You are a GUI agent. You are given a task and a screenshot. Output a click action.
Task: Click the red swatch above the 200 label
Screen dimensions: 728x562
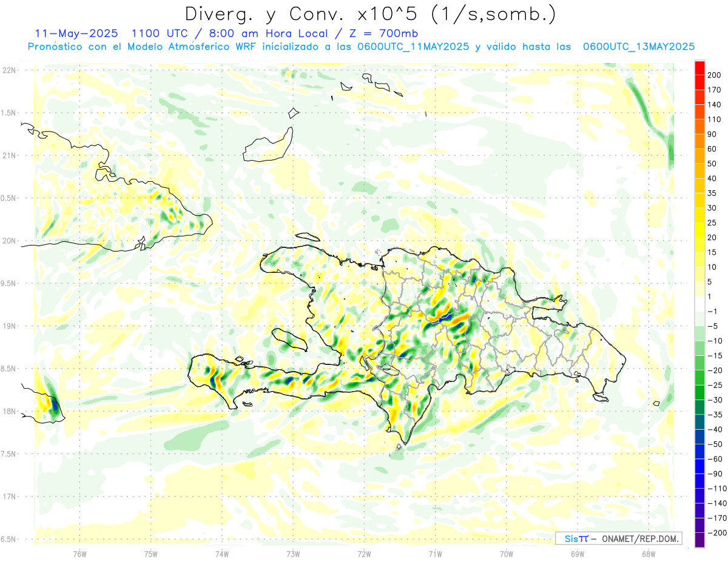(699, 67)
